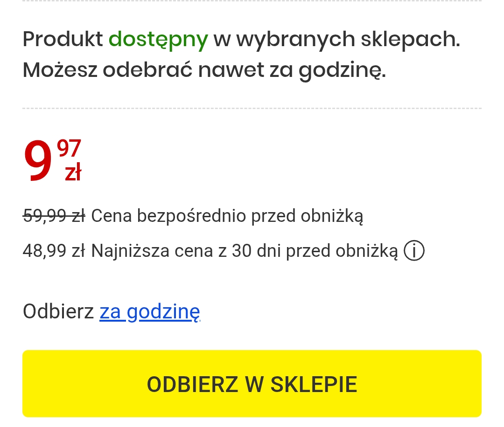Click the 48,99 zł lowest price amount
Viewport: 504px width, 427px height.
click(54, 251)
